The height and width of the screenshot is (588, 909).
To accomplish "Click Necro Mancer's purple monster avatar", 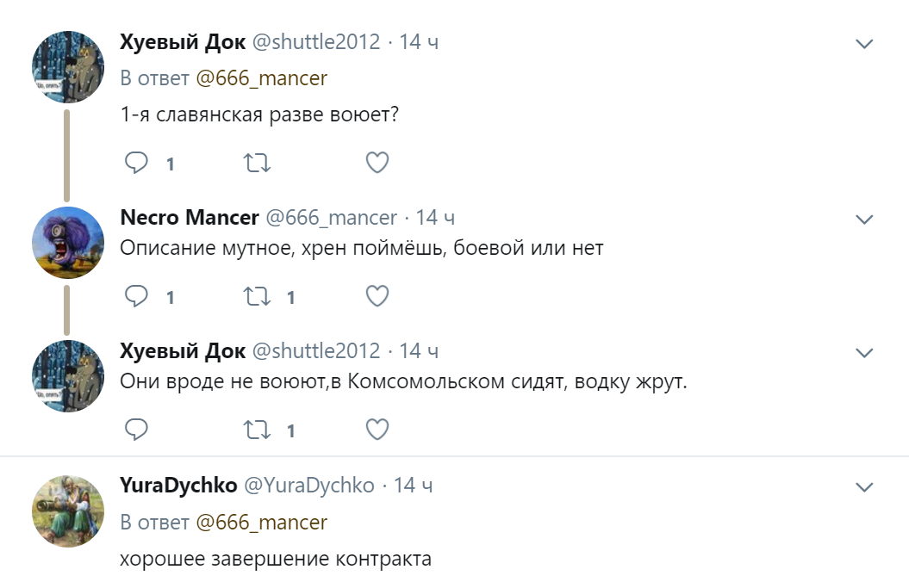I will coord(68,243).
